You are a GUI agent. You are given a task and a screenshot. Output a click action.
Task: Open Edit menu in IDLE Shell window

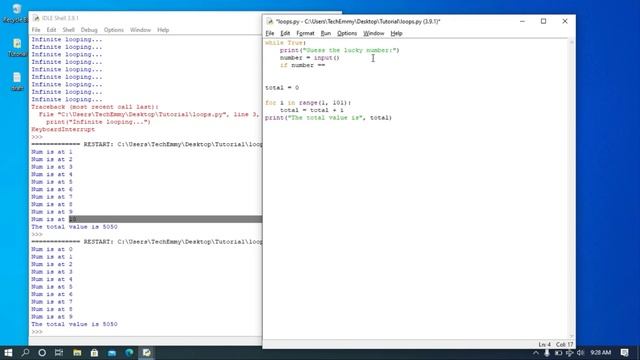(51, 30)
